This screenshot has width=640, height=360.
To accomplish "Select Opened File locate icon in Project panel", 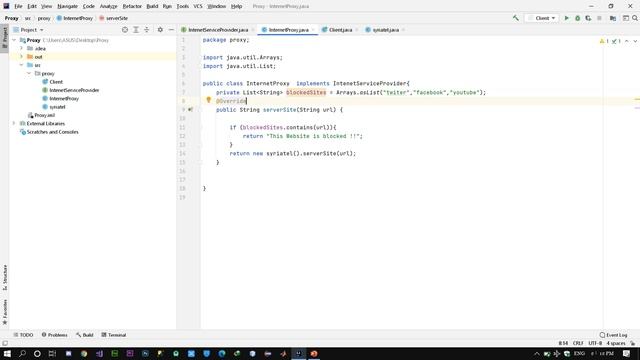I will 125,30.
